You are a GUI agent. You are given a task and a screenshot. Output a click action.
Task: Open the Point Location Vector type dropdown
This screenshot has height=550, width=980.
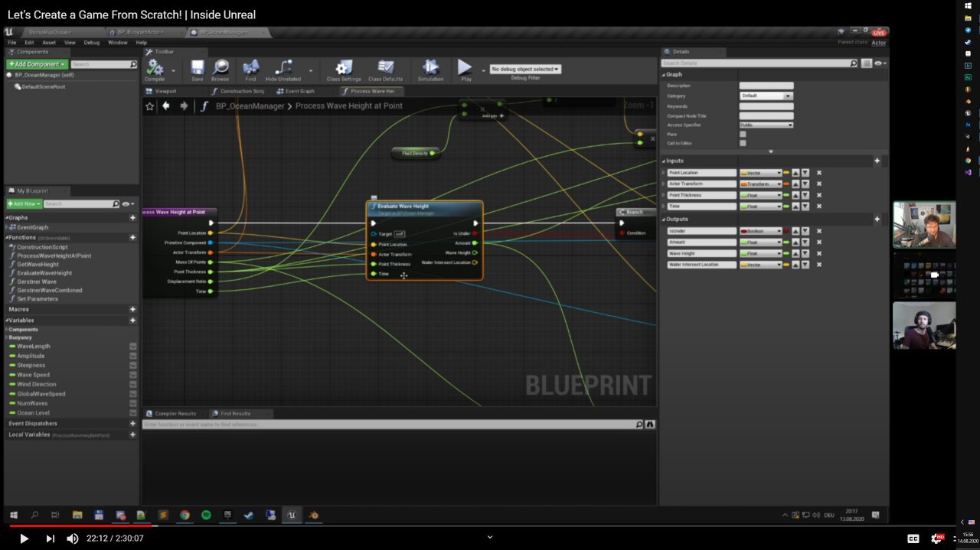click(x=760, y=173)
